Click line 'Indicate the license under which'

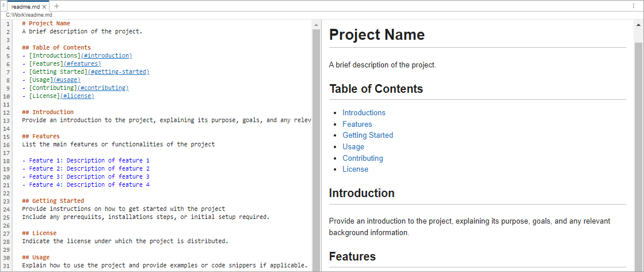click(x=125, y=241)
